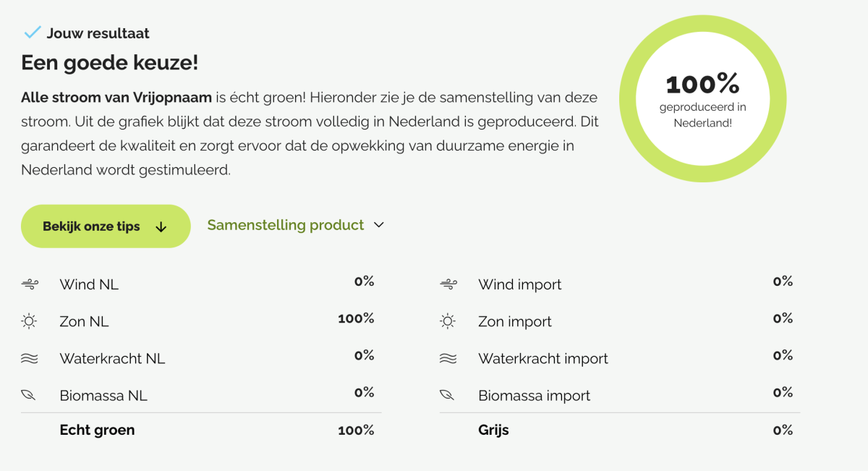This screenshot has height=471, width=868.
Task: Select the Wind NL wind icon
Action: click(x=30, y=283)
